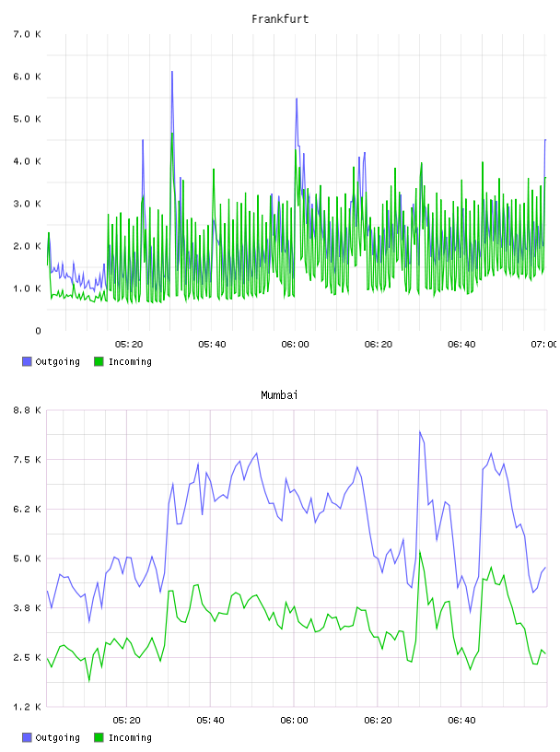Click the 7.5 K axis label in Mumbai
The image size is (560, 752).
click(28, 460)
